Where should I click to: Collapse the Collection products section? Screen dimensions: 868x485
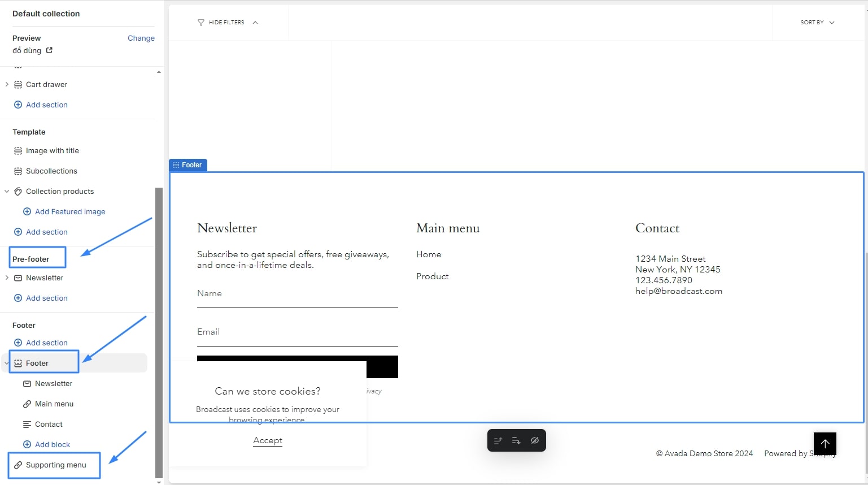tap(7, 192)
